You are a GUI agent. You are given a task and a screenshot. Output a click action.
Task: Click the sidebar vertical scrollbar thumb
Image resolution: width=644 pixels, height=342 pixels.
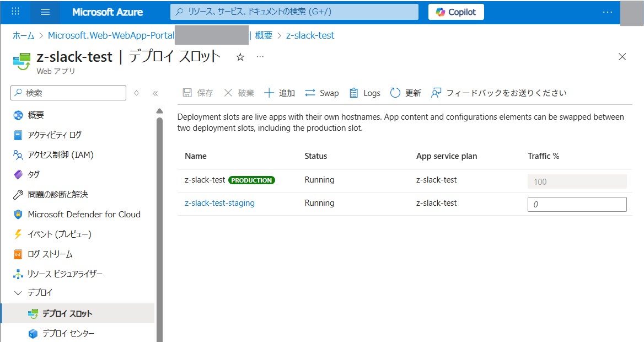(160, 229)
